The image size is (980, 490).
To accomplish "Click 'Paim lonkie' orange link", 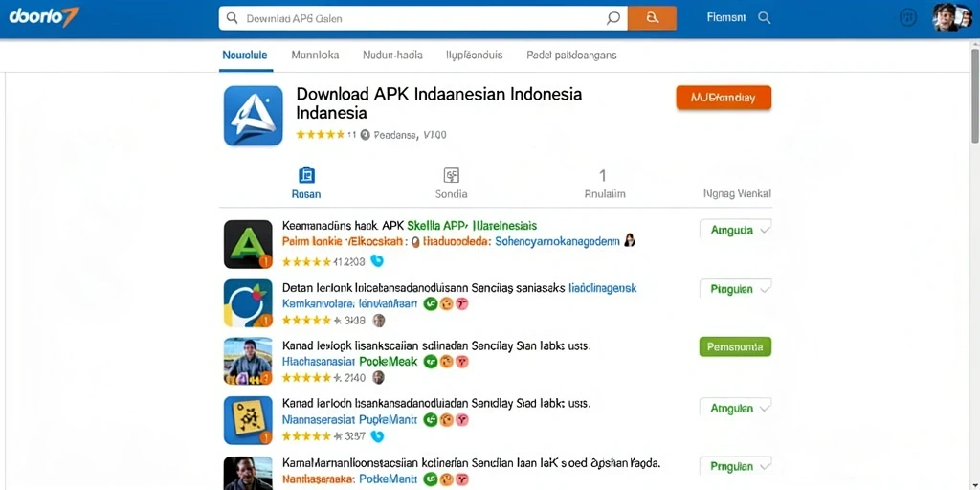I will click(312, 241).
